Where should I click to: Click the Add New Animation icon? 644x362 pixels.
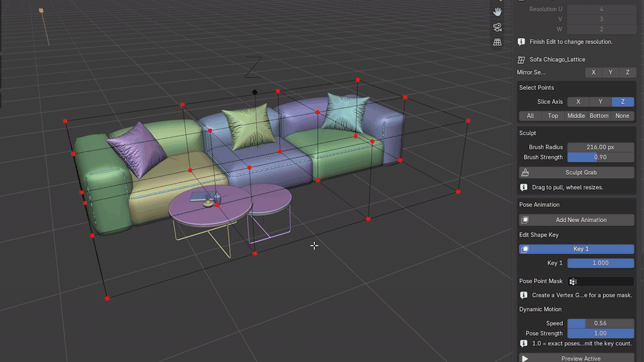(525, 220)
